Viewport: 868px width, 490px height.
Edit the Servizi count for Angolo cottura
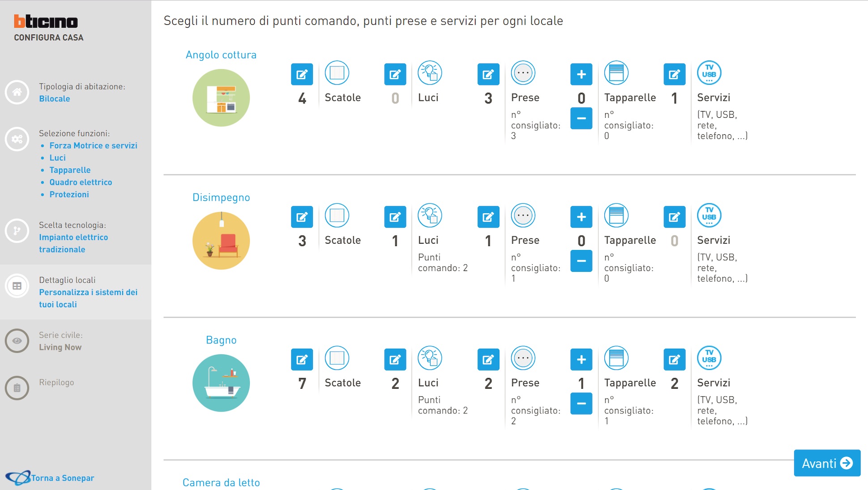674,74
